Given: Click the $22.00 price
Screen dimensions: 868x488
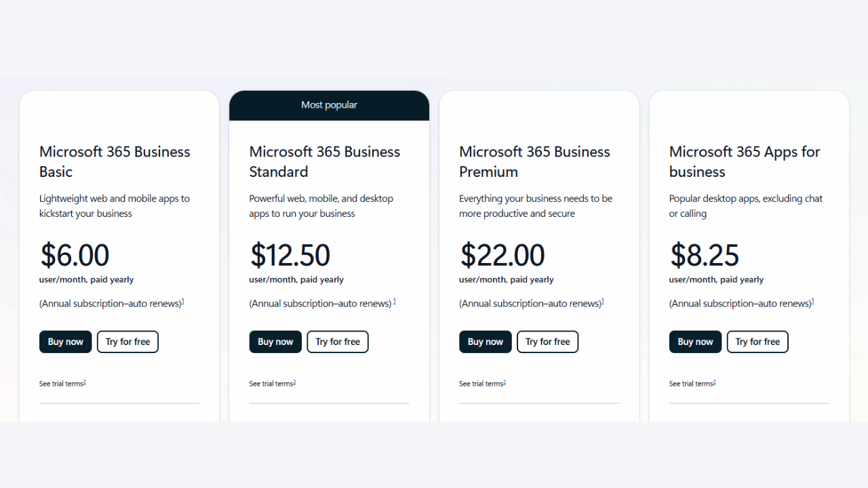Looking at the screenshot, I should (x=502, y=255).
